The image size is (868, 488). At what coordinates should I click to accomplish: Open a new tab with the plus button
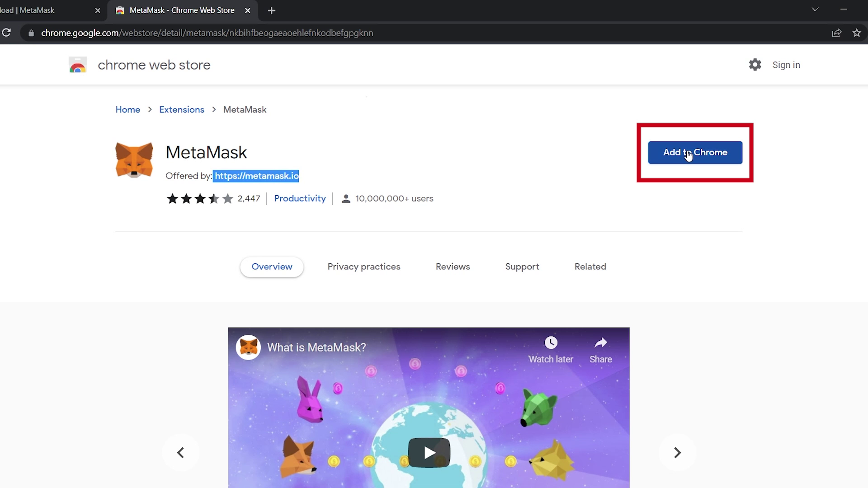(x=271, y=10)
